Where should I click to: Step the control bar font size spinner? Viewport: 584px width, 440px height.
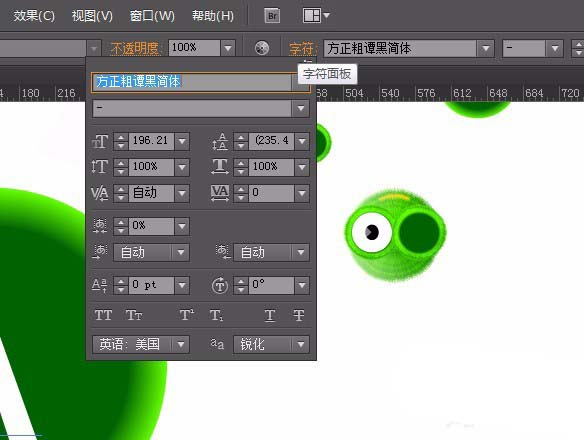pyautogui.click(x=578, y=48)
